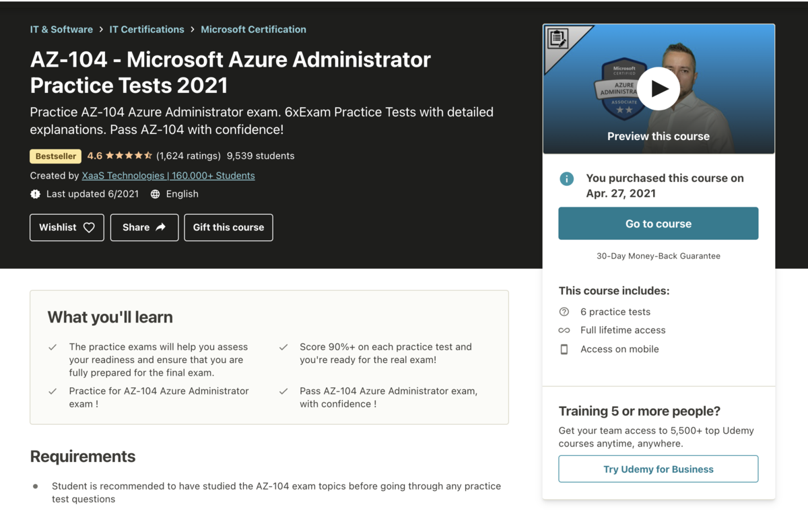Screen dimensions: 808x532
Task: Click the course preview thumbnail image
Action: pyautogui.click(x=659, y=89)
